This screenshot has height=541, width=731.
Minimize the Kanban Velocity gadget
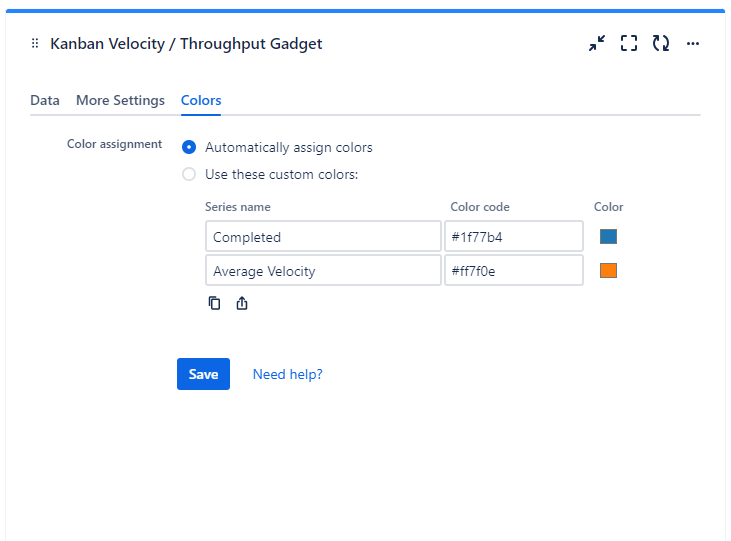[597, 43]
